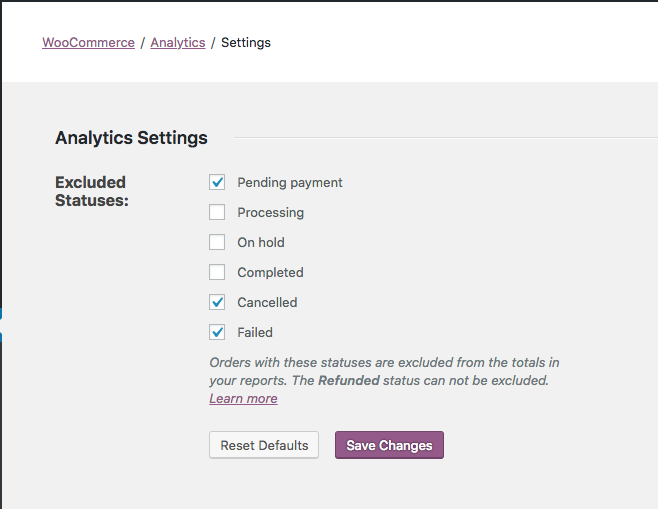Disable the Failed status checkbox

217,332
